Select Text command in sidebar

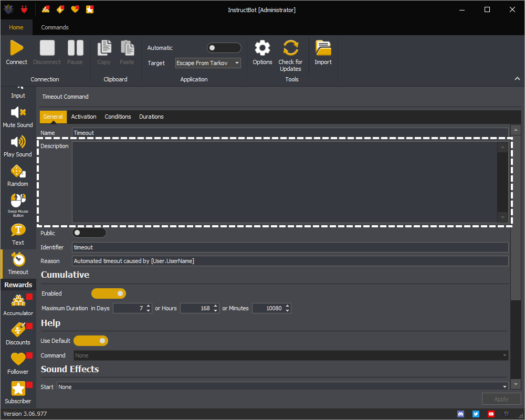point(18,235)
